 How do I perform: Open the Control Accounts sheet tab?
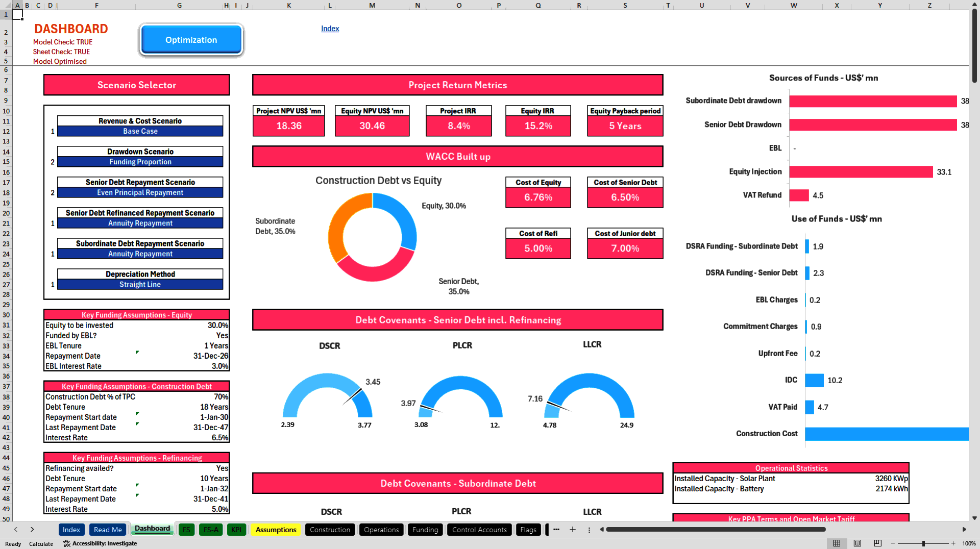point(479,530)
